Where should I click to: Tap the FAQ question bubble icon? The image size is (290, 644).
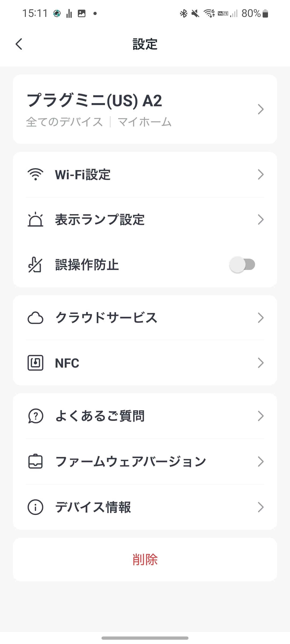point(35,416)
